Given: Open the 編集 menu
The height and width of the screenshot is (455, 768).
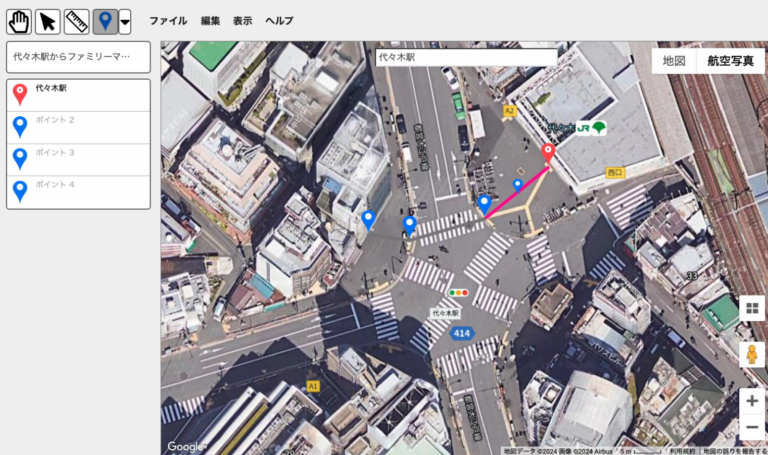Looking at the screenshot, I should pos(210,21).
